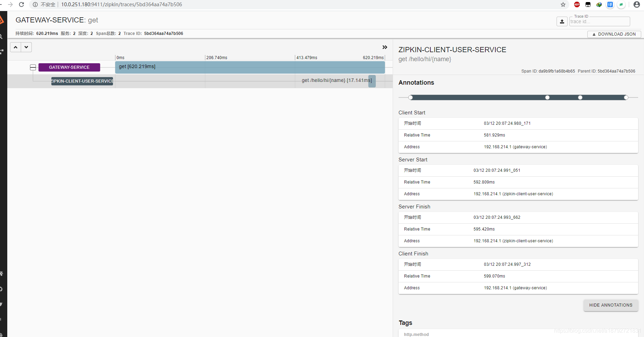
Task: Open the Tampermonkey extension icon
Action: coord(588,4)
